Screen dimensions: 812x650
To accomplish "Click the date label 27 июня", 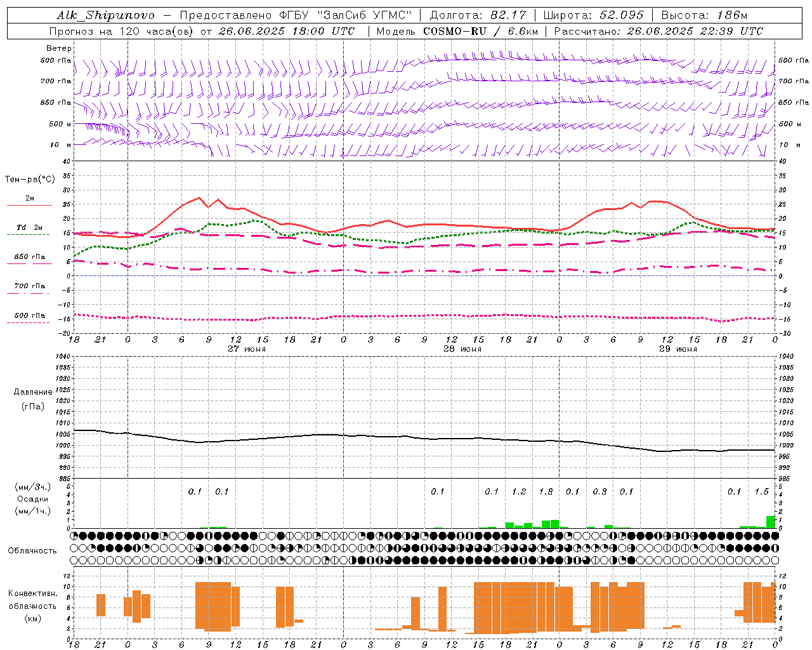I will 247,349.
